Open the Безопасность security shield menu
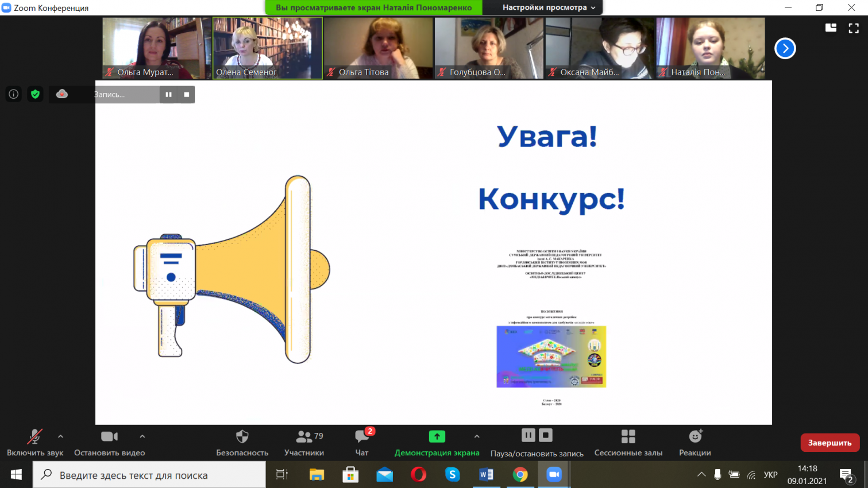This screenshot has width=868, height=488. click(242, 443)
